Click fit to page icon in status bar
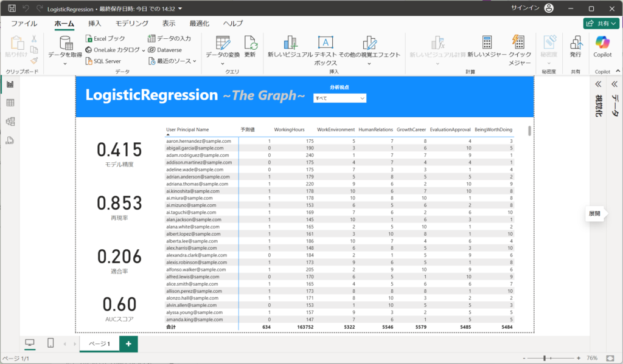 coord(610,358)
